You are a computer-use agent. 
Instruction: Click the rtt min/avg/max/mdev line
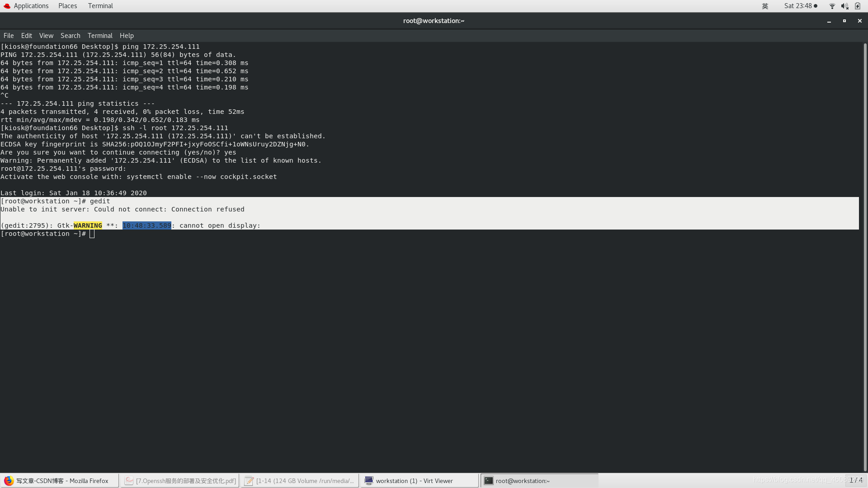(100, 120)
